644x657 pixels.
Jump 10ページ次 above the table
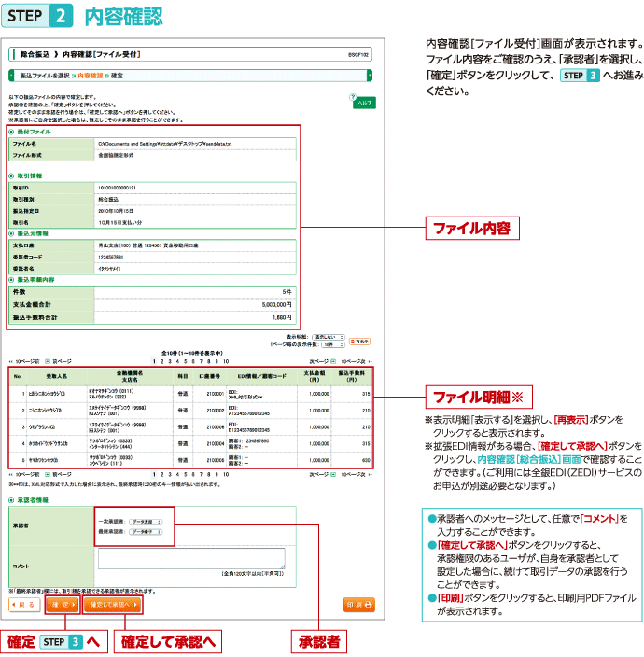pyautogui.click(x=357, y=361)
